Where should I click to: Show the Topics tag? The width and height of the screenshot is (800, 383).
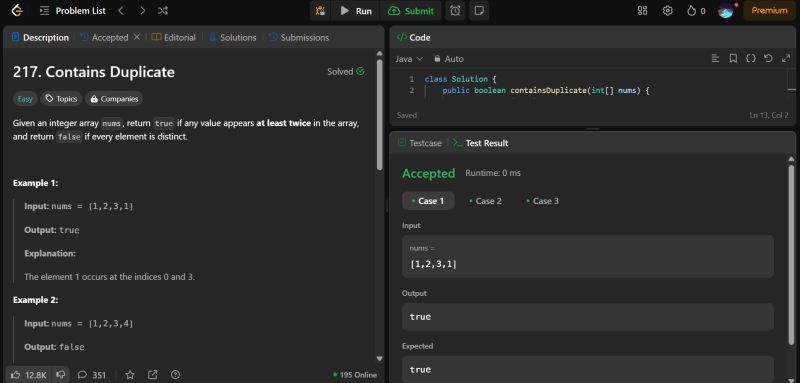click(61, 99)
